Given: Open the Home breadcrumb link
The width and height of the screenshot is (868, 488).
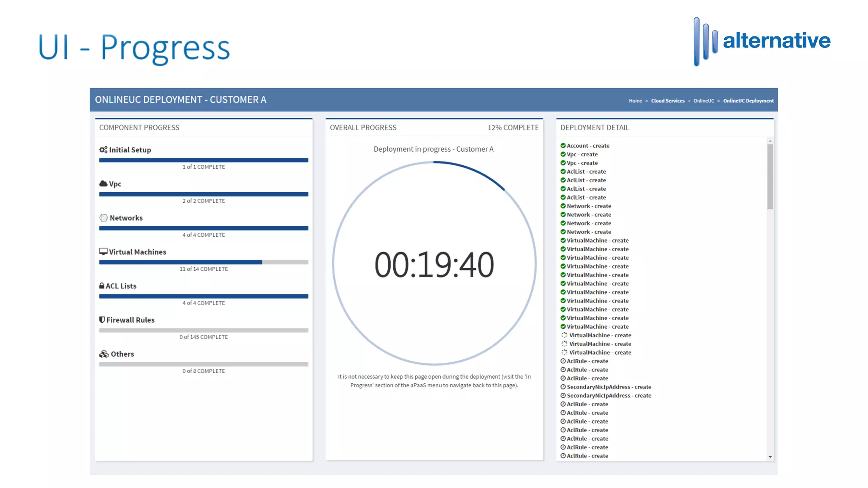Looking at the screenshot, I should tap(635, 101).
